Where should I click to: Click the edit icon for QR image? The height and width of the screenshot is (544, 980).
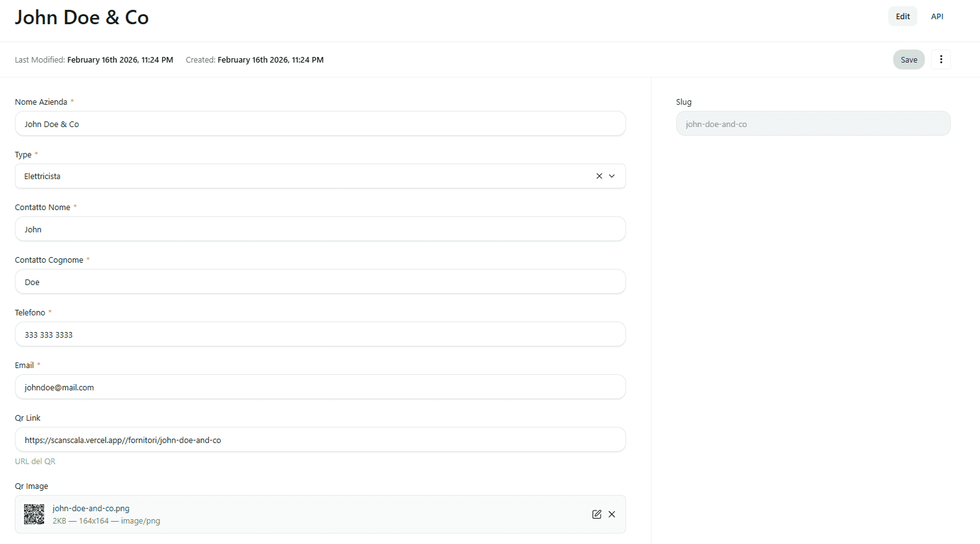596,514
